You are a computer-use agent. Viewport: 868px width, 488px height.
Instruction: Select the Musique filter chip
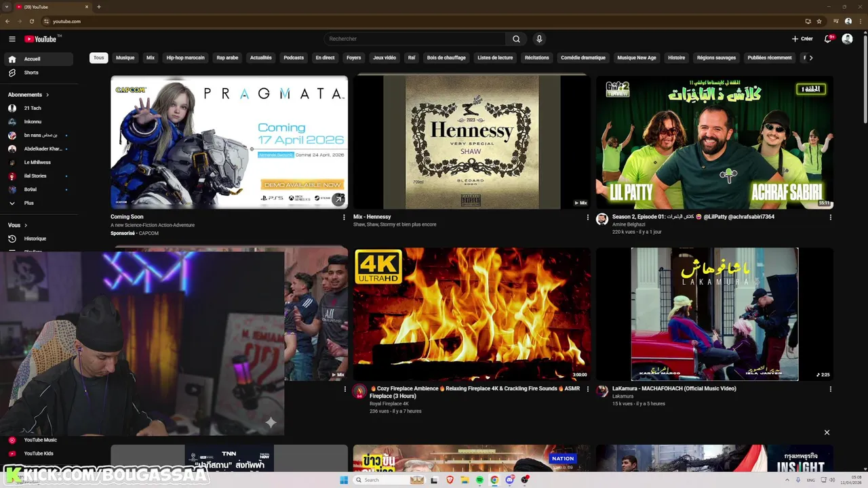point(125,58)
